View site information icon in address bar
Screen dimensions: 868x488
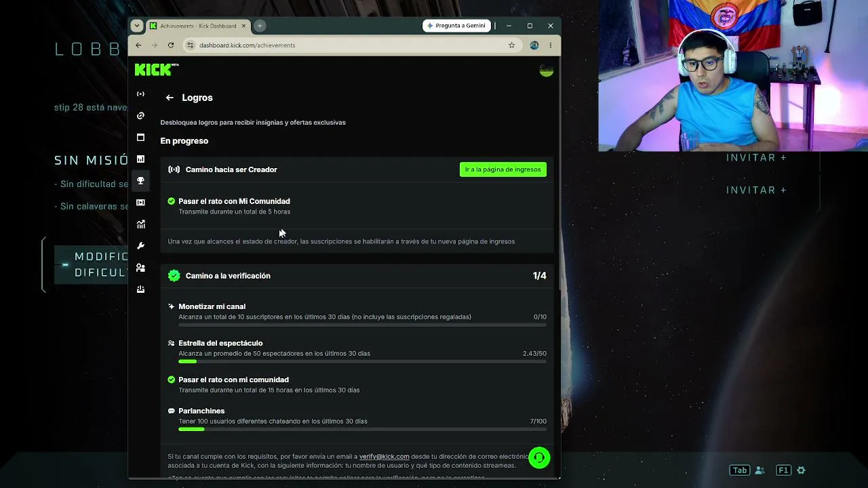[191, 45]
